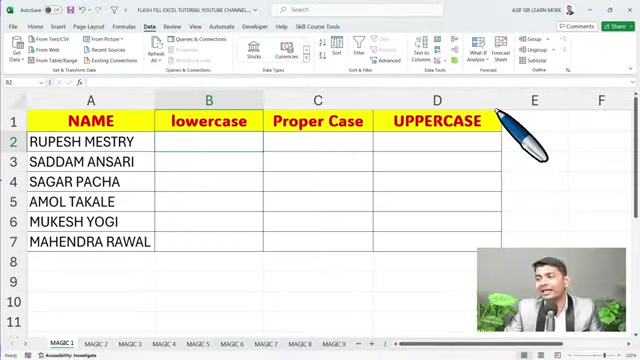The width and height of the screenshot is (640, 360).
Task: Switch to Page Break Preview view
Action: pyautogui.click(x=557, y=355)
